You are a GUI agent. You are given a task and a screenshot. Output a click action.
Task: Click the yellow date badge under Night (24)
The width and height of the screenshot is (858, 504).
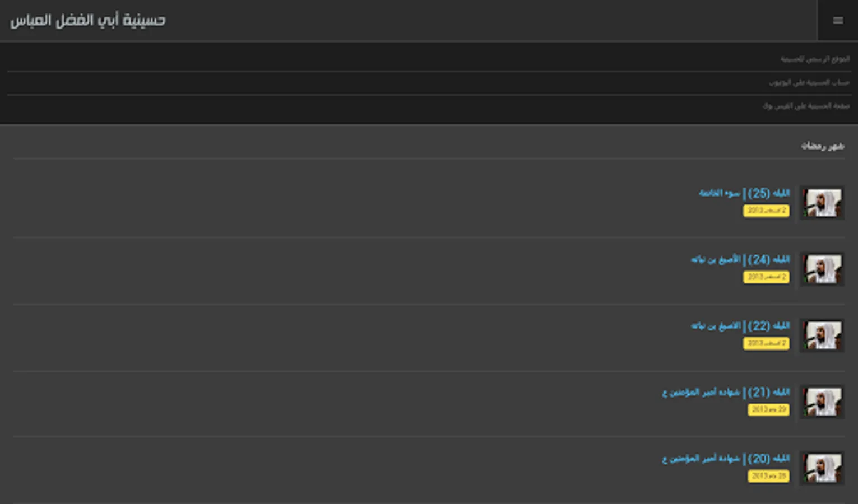click(766, 277)
